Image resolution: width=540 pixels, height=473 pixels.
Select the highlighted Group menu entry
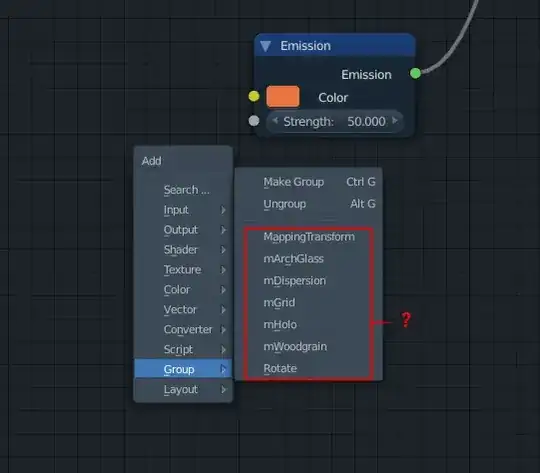click(x=183, y=369)
